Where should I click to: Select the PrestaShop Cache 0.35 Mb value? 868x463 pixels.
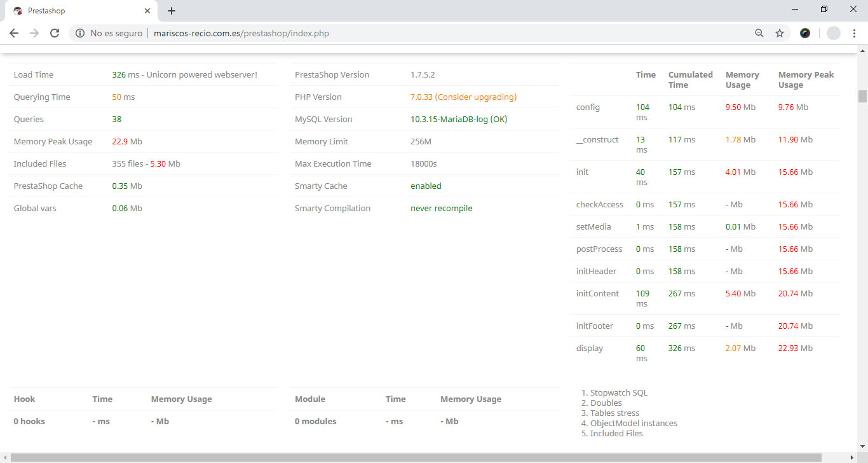tap(127, 186)
